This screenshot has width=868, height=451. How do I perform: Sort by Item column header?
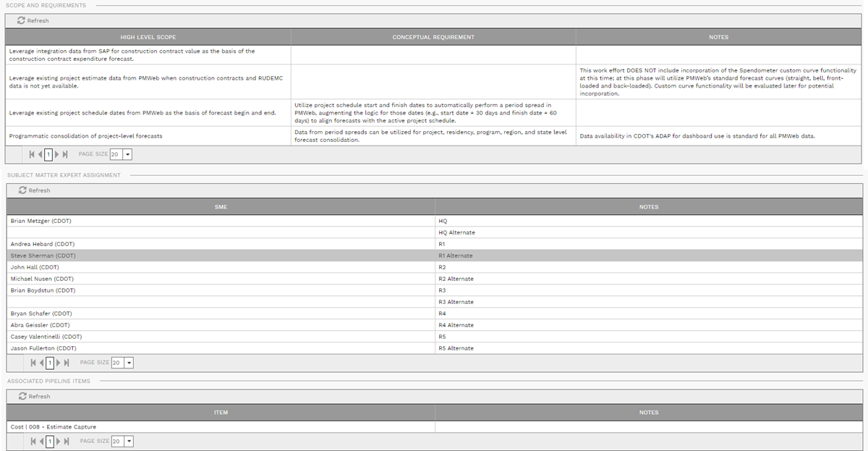click(221, 413)
